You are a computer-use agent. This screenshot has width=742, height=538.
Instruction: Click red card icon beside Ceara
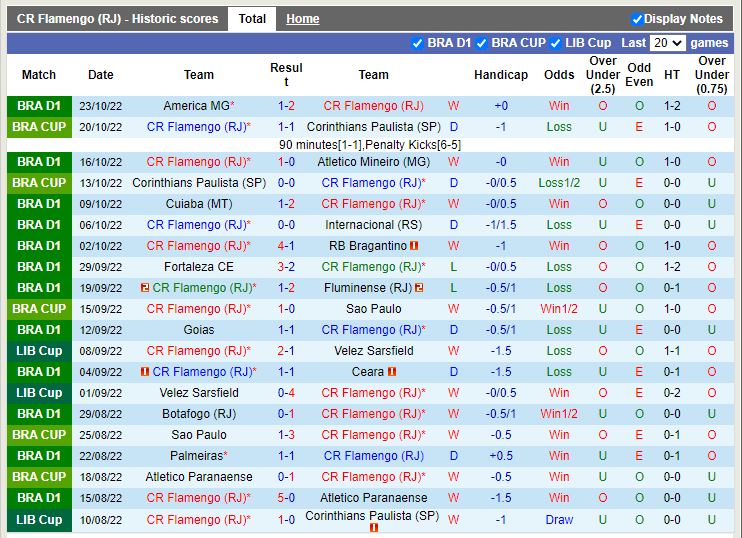(x=392, y=372)
